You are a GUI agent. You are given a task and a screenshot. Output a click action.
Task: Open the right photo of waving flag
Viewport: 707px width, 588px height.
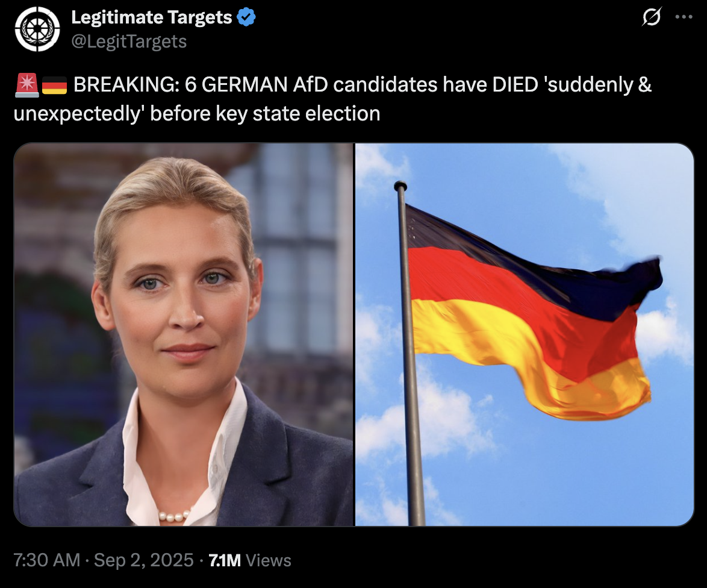525,334
